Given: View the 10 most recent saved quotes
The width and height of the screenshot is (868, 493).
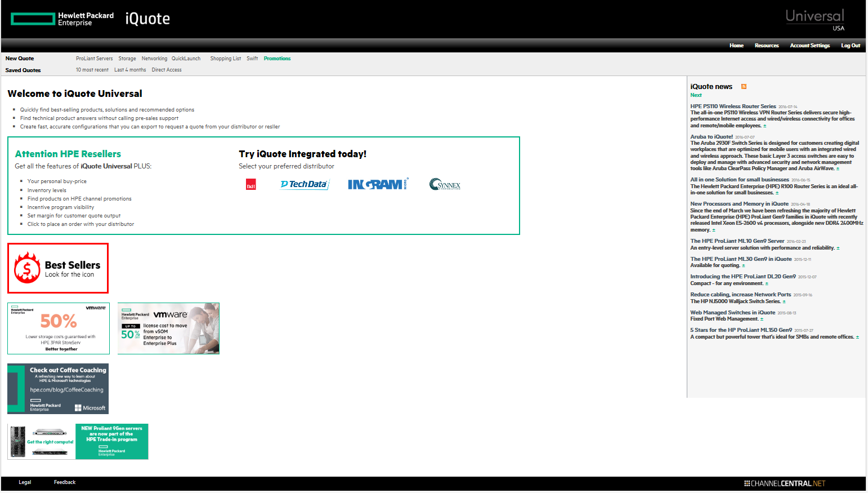Looking at the screenshot, I should click(x=92, y=69).
